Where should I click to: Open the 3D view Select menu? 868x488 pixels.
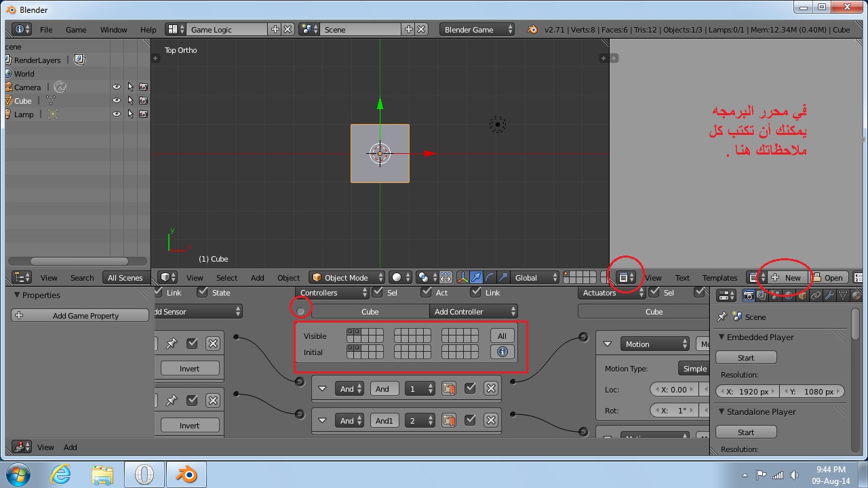(x=226, y=277)
